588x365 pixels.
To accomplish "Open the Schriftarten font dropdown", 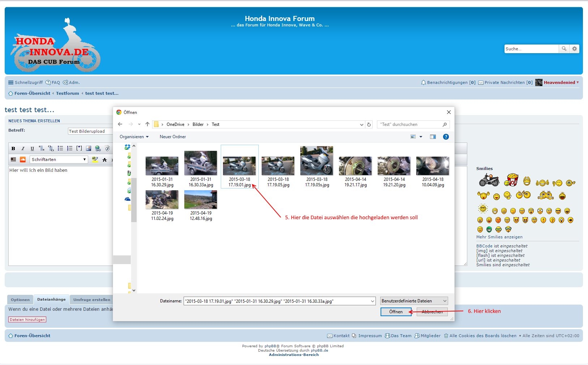I will pos(59,160).
